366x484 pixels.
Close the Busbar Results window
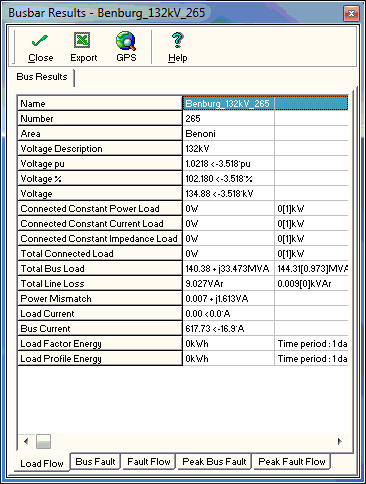[351, 14]
